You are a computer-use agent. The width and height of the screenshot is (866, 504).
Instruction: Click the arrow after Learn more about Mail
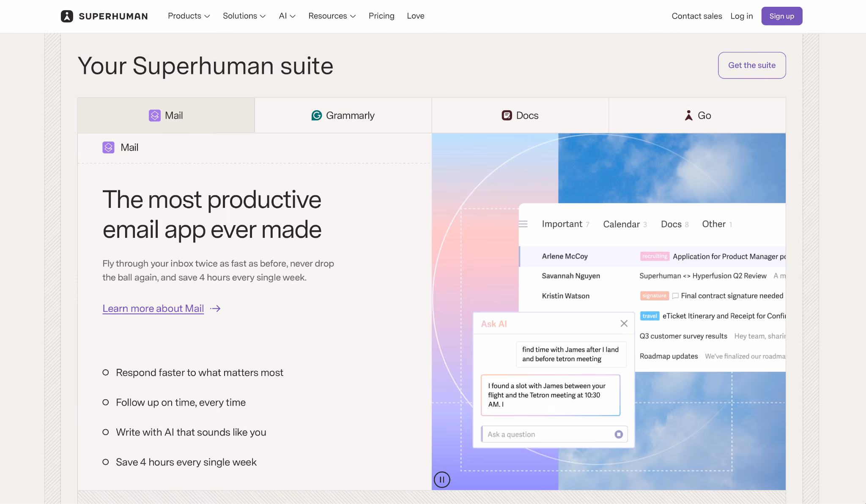[x=215, y=309]
